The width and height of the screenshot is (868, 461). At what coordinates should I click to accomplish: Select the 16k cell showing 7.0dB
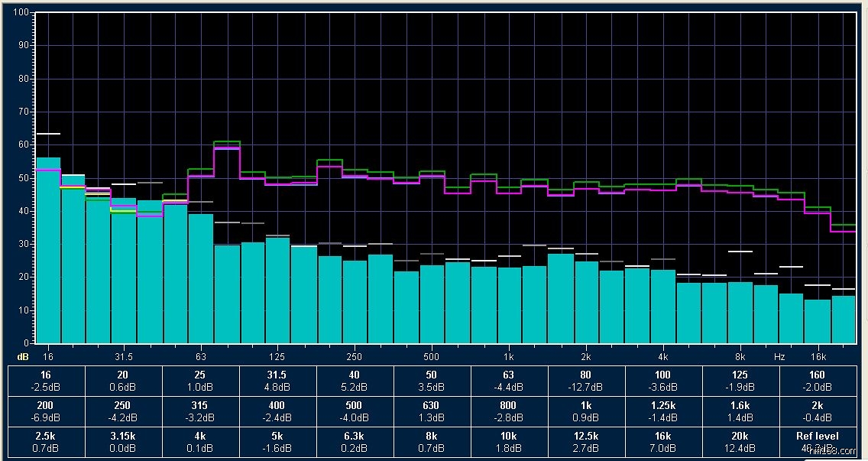[663, 441]
